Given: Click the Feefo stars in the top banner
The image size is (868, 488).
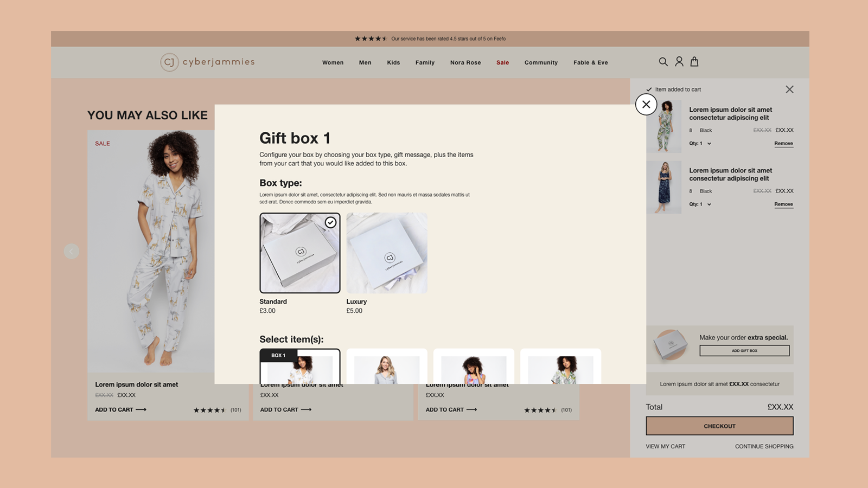Looking at the screenshot, I should click(x=371, y=38).
